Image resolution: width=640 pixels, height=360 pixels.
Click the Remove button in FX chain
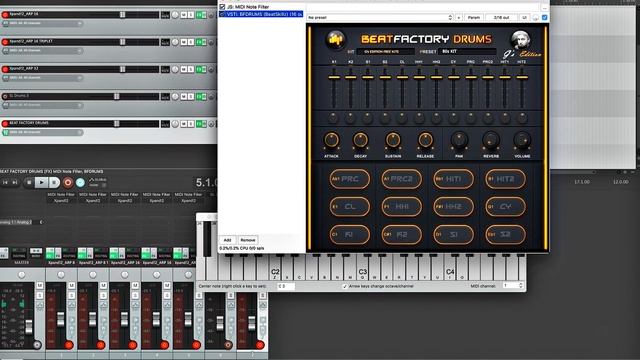point(248,240)
